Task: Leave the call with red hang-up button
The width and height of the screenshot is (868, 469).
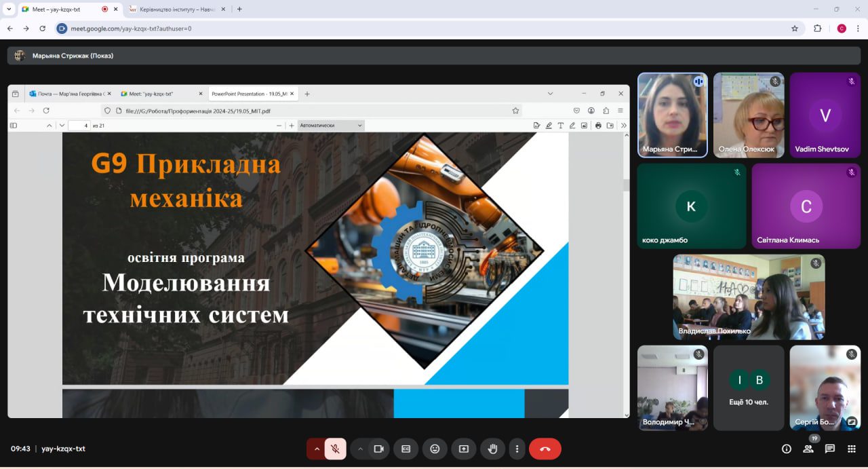Action: coord(545,449)
